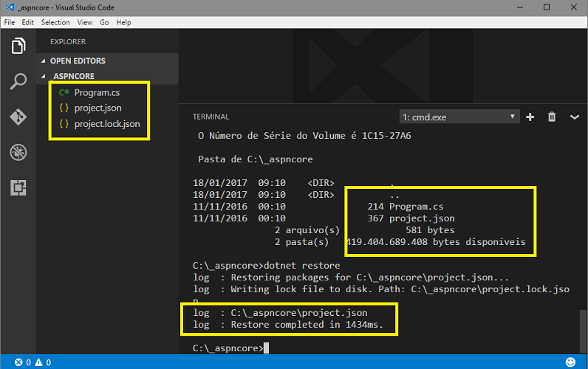Maximize the Visual Studio Code window
Screen dimensions: 588x369
tap(547, 7)
